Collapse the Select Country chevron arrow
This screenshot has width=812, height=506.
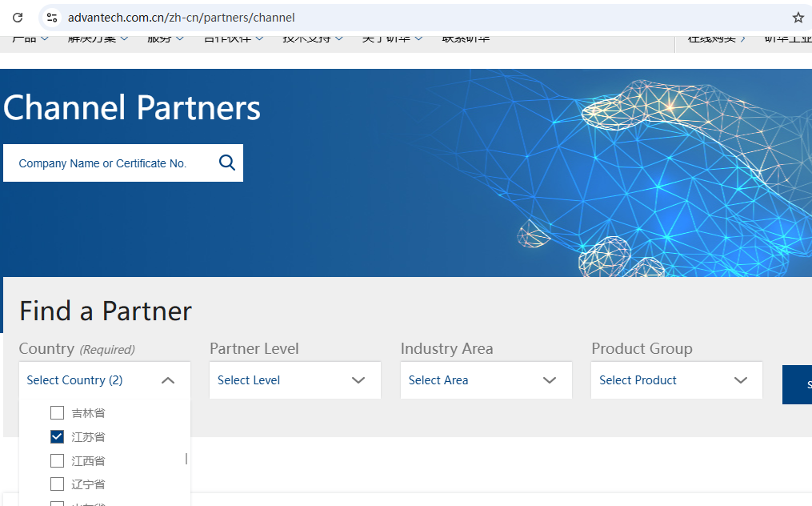[x=168, y=380]
